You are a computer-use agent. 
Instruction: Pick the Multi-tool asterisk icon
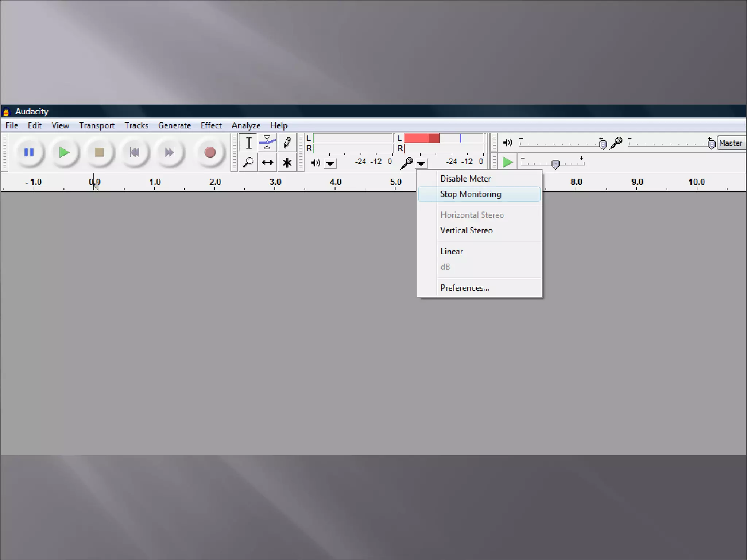pos(287,162)
